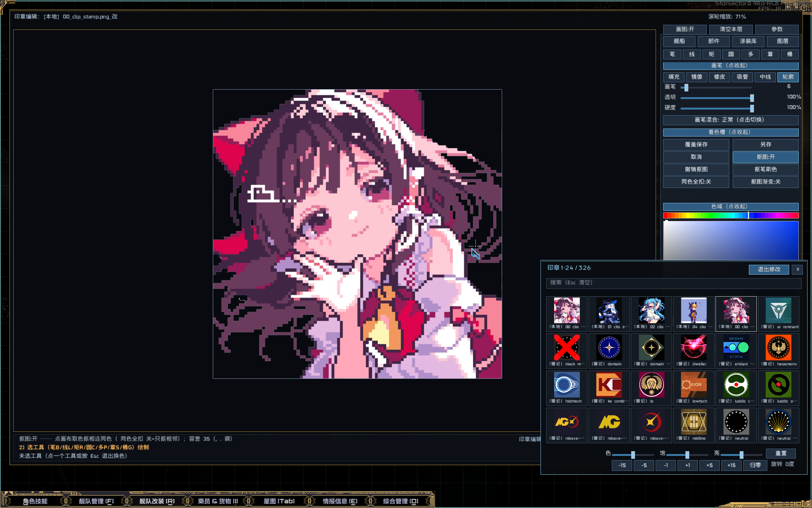Choose the lowtech Orion emblem stamp
The height and width of the screenshot is (508, 812).
point(694,388)
